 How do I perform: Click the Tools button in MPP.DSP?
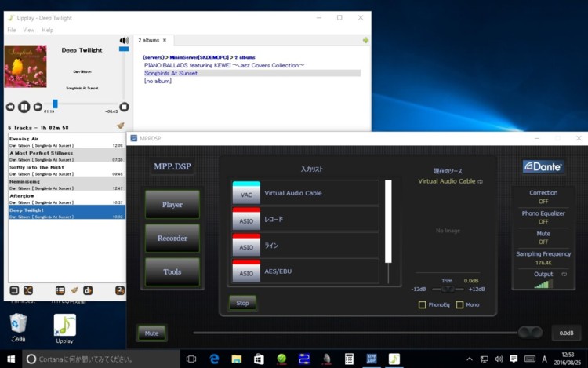(172, 271)
